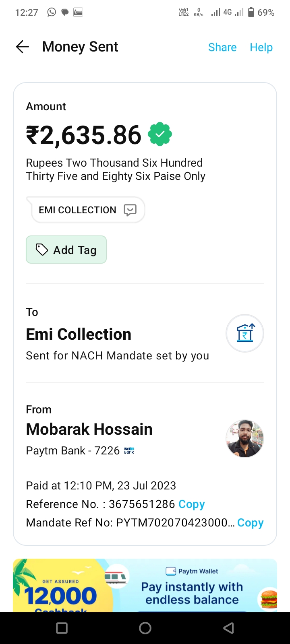Tap the Paytm Bank logo icon
Viewport: 290px width, 644px height.
point(129,451)
